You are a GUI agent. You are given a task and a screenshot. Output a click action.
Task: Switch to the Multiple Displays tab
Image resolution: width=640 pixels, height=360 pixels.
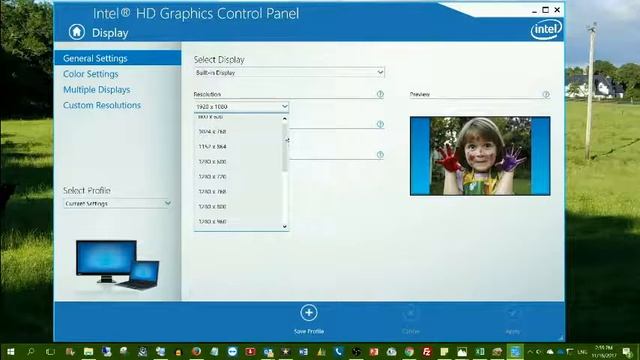97,89
